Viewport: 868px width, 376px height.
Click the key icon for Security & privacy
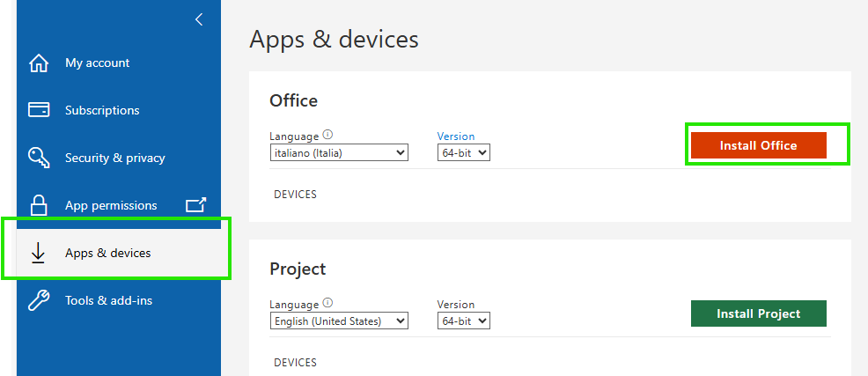(38, 158)
